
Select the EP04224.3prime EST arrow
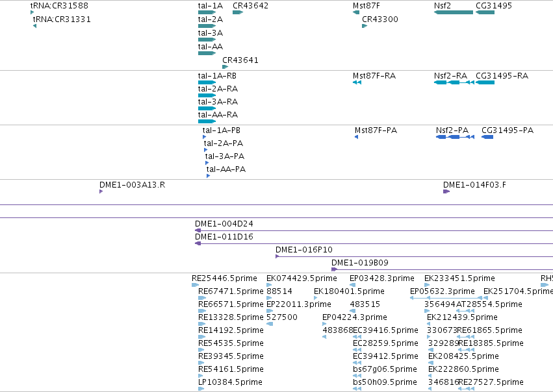coord(324,324)
